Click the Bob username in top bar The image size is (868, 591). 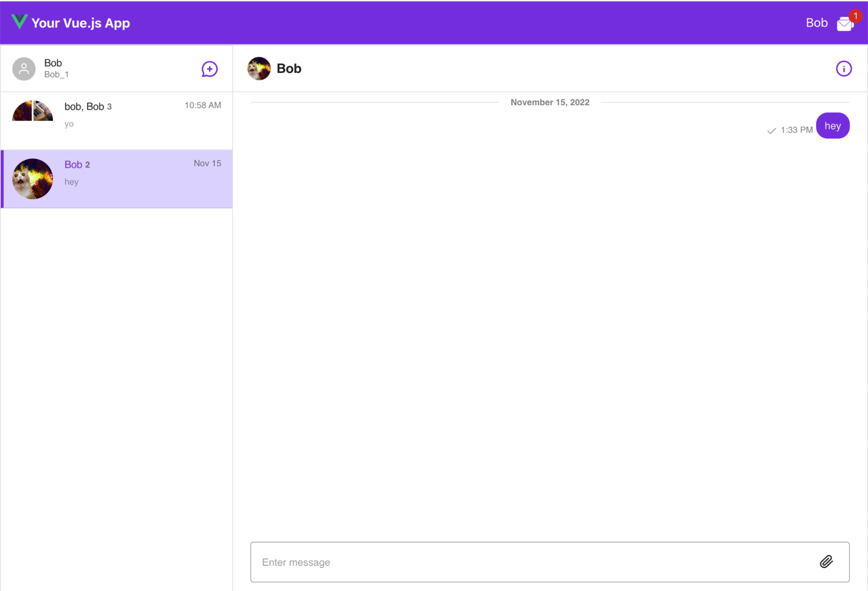[x=816, y=23]
